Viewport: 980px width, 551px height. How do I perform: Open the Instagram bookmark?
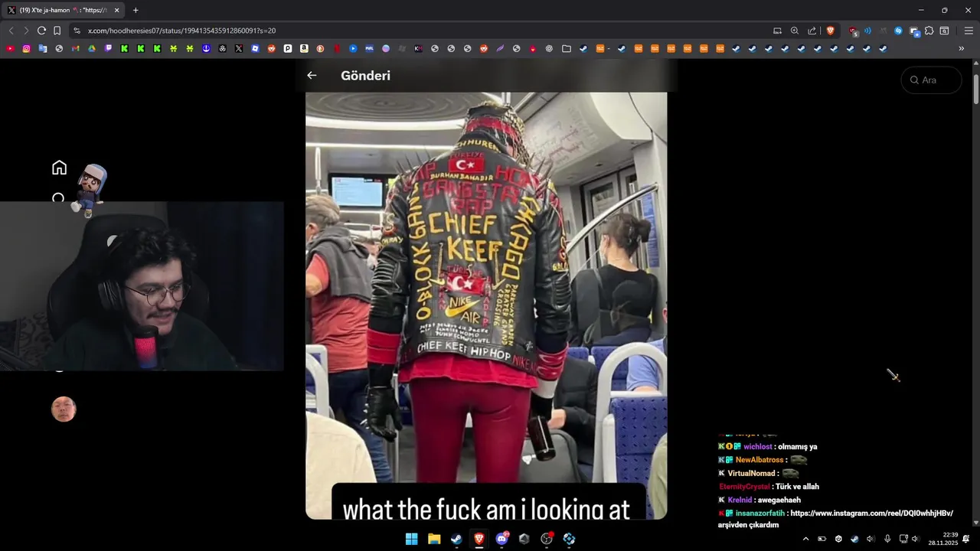(x=26, y=48)
